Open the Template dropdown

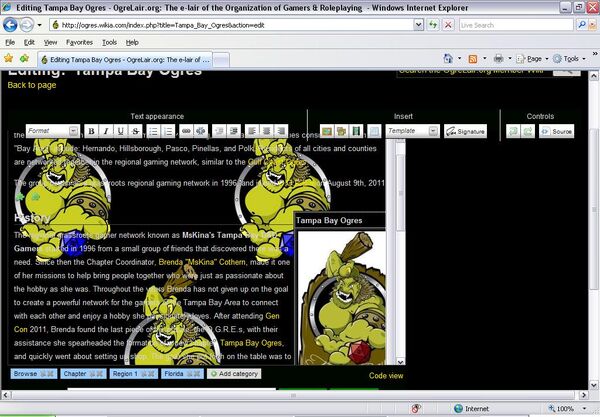pyautogui.click(x=412, y=131)
